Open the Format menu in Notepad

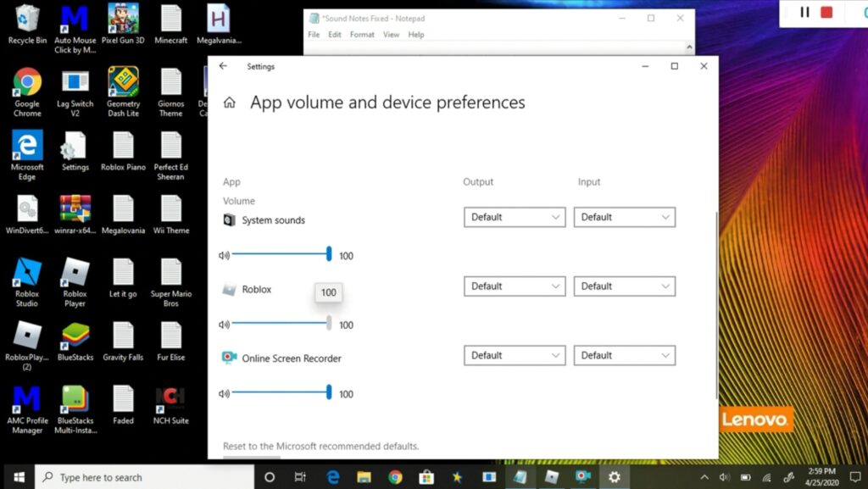click(x=362, y=35)
